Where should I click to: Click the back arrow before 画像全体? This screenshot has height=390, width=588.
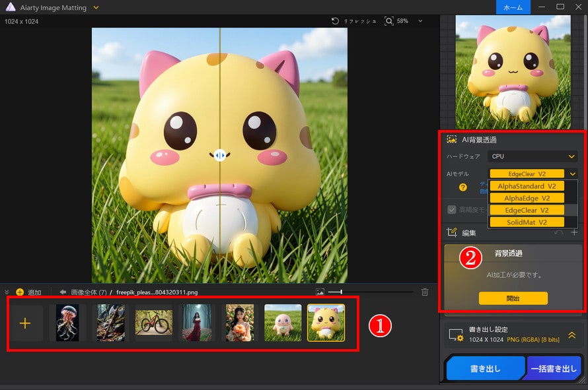[x=63, y=292]
